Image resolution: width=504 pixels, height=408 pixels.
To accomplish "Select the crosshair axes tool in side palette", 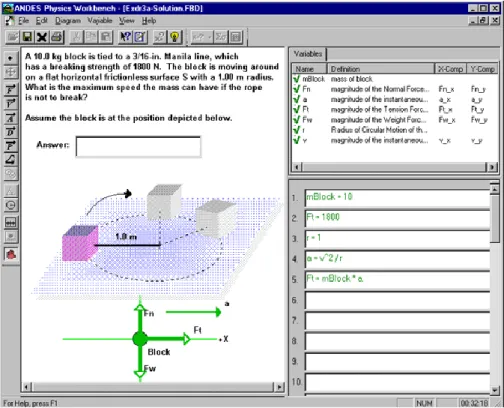I will click(x=10, y=72).
